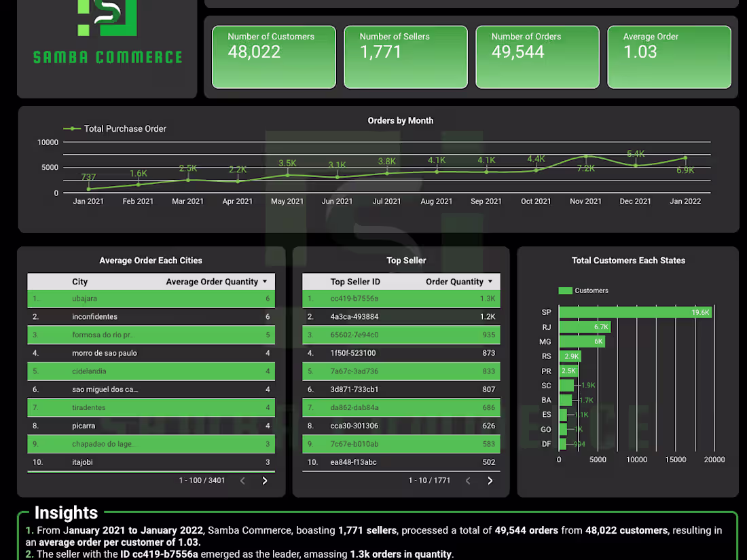This screenshot has height=560, width=747.
Task: Select seller 7a67c-3ad736 row
Action: (x=401, y=371)
